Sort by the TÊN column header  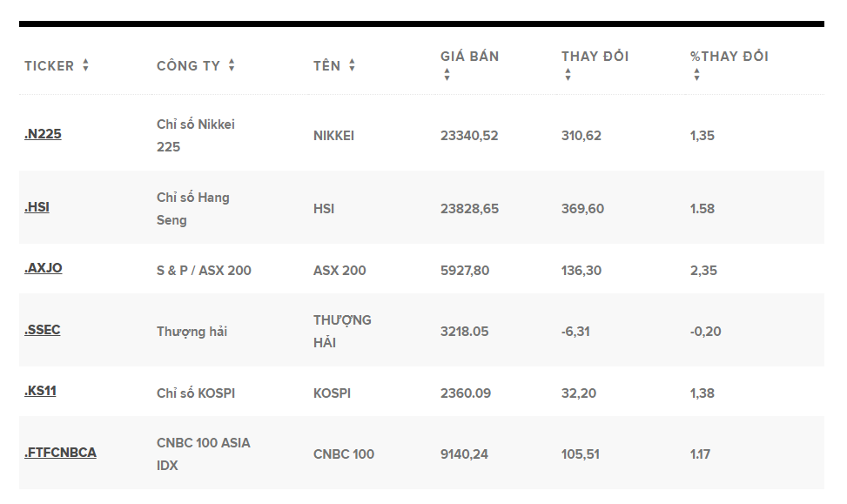(326, 66)
